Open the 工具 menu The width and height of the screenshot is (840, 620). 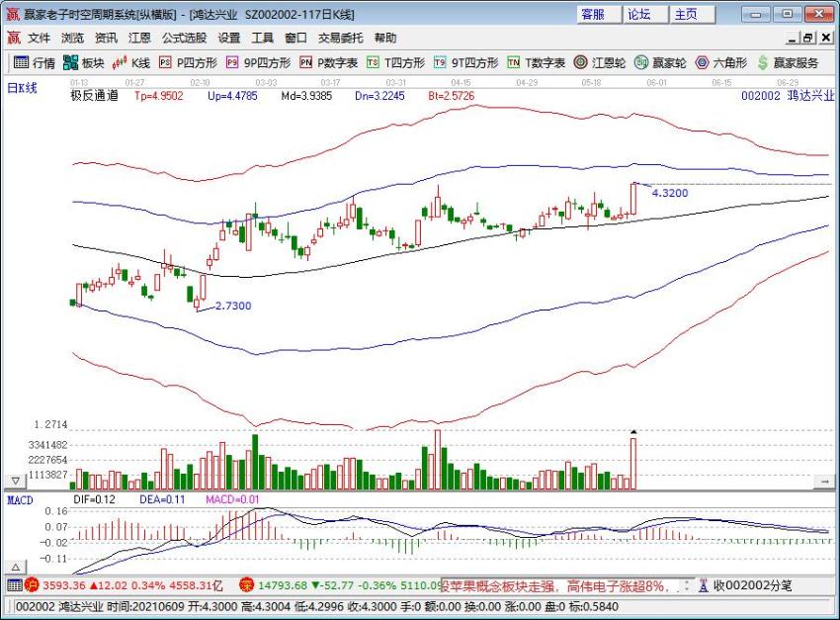click(x=263, y=38)
